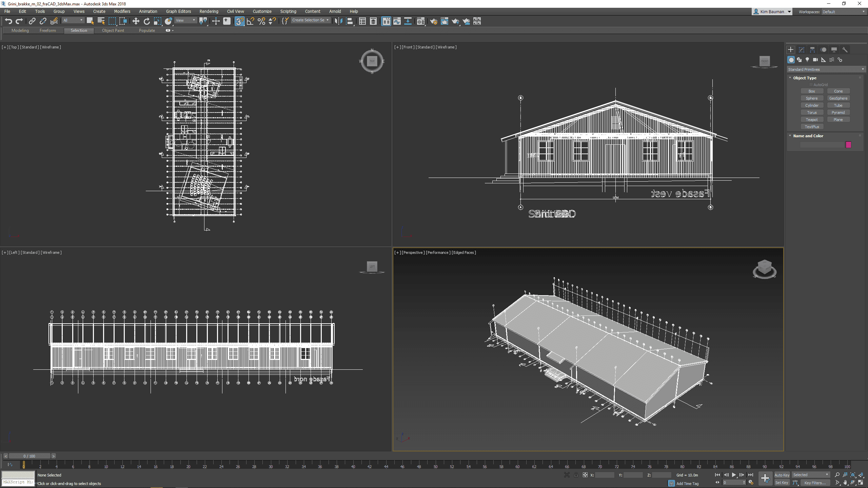
Task: Open the Utilities command panel
Action: tap(845, 50)
